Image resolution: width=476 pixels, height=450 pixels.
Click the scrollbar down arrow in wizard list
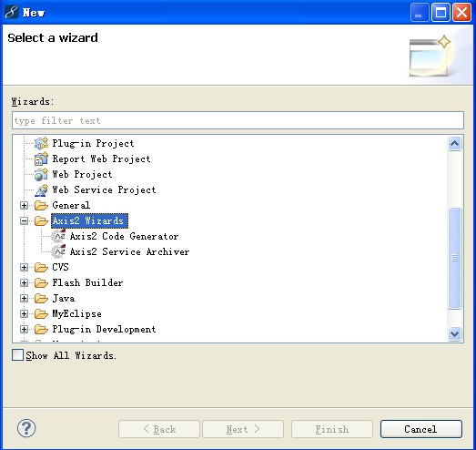(x=455, y=334)
